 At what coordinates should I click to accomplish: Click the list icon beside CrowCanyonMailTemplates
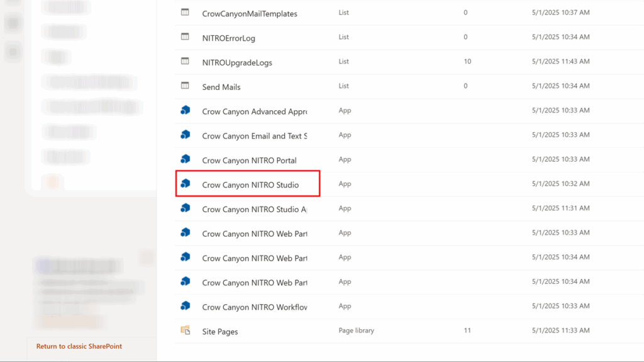[x=186, y=13]
